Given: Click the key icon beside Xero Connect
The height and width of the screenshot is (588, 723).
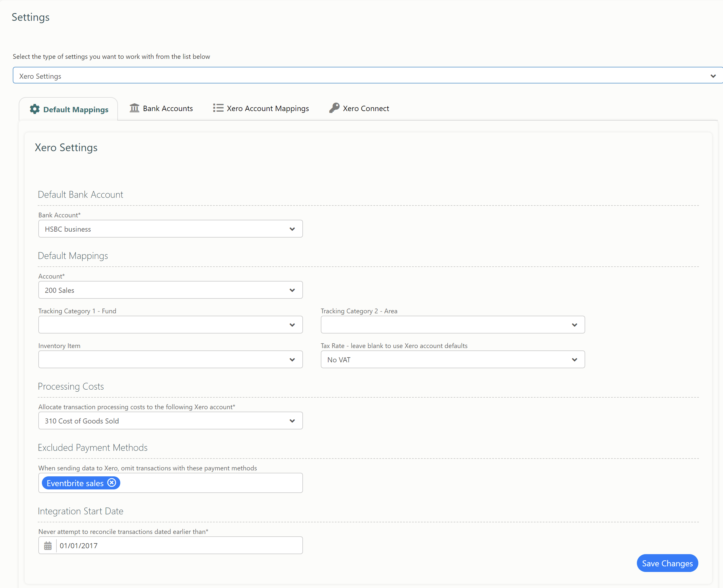Looking at the screenshot, I should tap(334, 108).
